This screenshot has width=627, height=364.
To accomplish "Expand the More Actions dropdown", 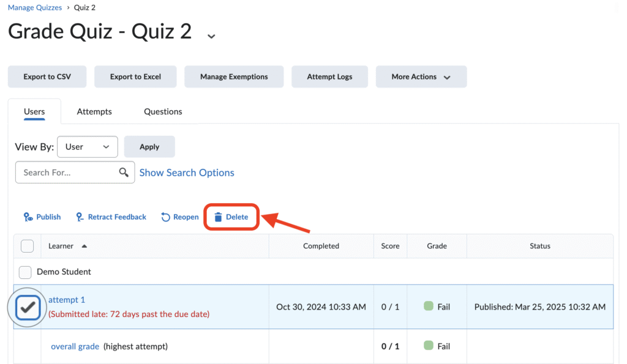I will [x=421, y=76].
